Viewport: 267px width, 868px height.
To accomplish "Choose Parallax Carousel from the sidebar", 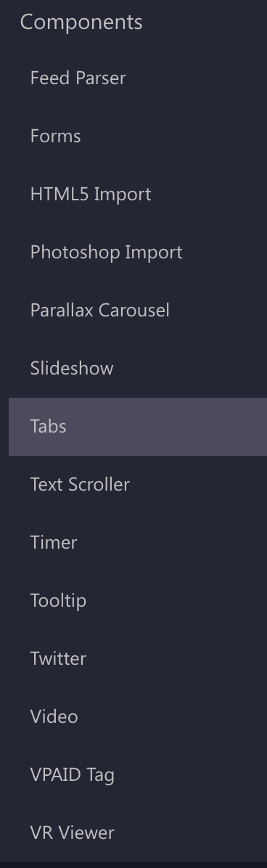I will (137, 311).
